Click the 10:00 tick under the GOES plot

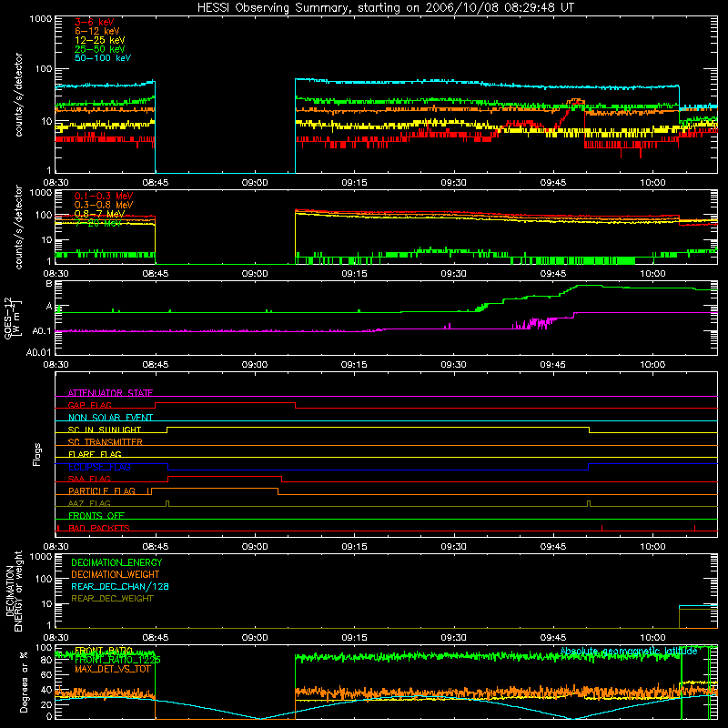pos(652,365)
